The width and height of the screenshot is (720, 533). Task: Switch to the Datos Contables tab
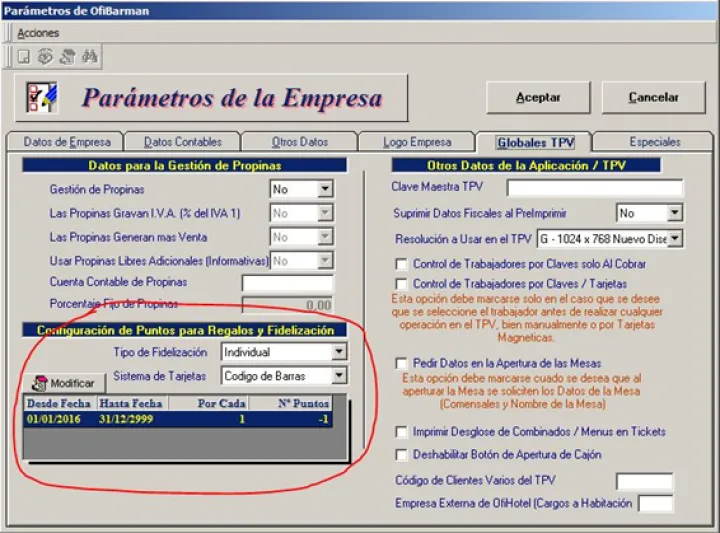(182, 142)
